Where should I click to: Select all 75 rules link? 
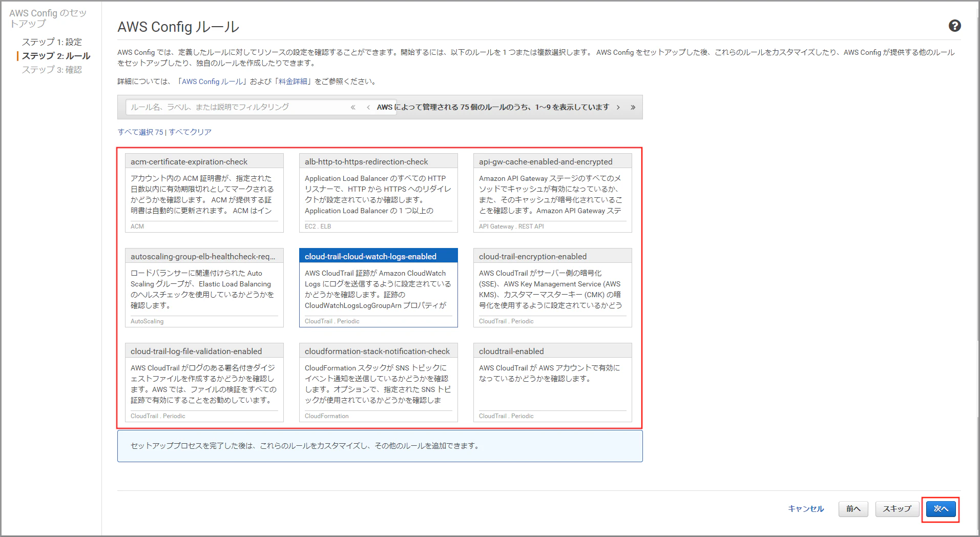tap(140, 132)
